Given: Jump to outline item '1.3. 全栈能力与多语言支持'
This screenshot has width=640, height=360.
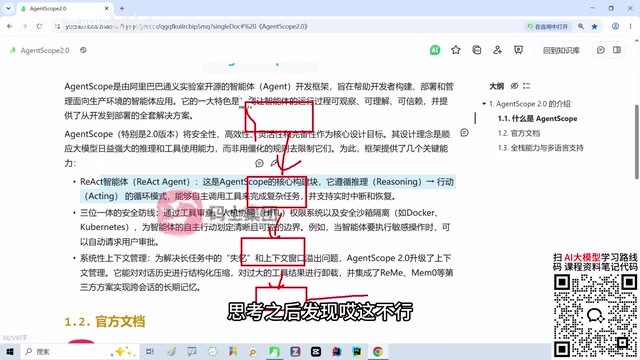Looking at the screenshot, I should 540,148.
